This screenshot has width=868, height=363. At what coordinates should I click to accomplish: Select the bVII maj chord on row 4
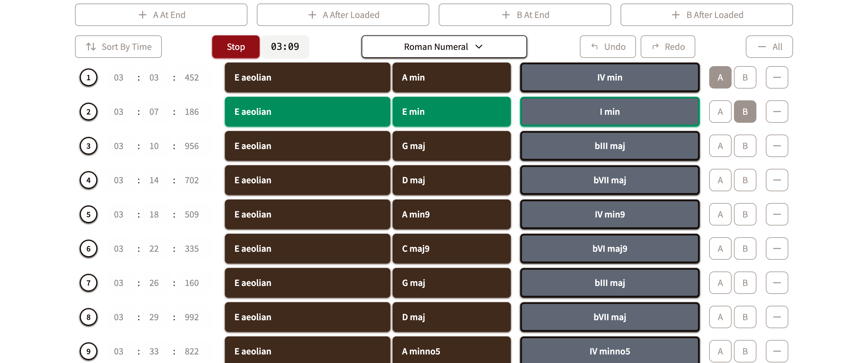(x=610, y=180)
